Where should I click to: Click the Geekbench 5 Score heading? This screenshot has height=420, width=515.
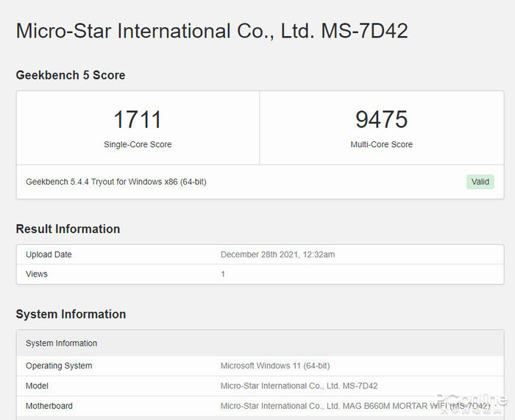tap(71, 75)
